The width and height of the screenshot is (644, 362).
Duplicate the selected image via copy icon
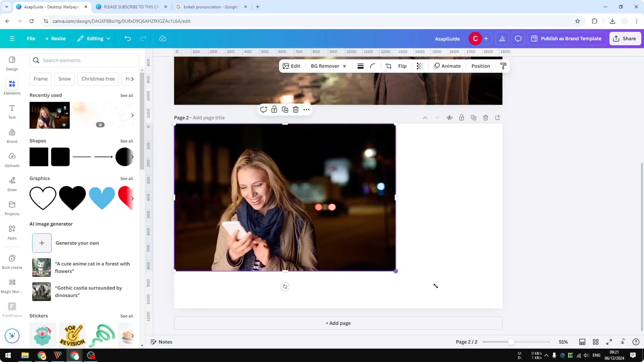coord(285,109)
